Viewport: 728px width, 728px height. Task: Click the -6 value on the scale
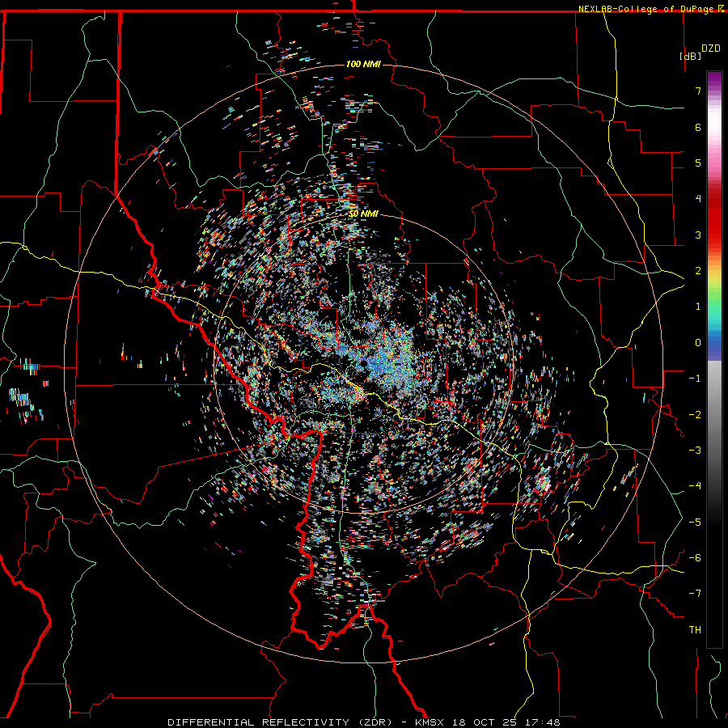tap(695, 558)
